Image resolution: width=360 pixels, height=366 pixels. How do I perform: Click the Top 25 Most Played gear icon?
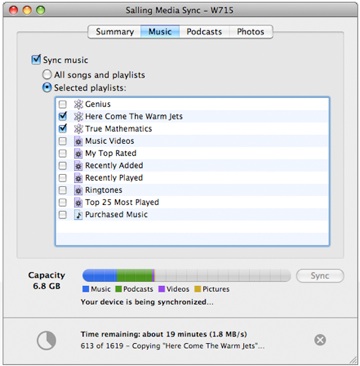coord(78,203)
